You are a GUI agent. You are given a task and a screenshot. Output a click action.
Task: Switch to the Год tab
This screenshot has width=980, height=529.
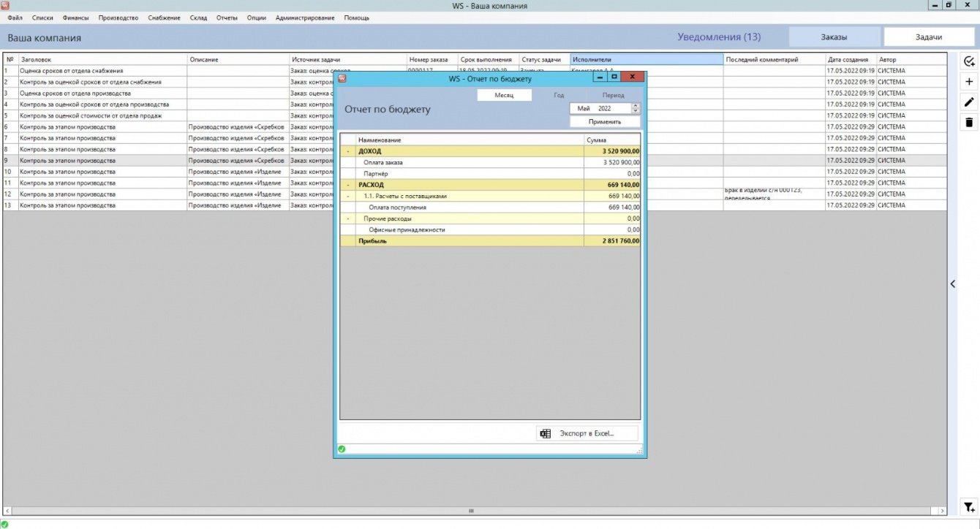click(x=559, y=95)
